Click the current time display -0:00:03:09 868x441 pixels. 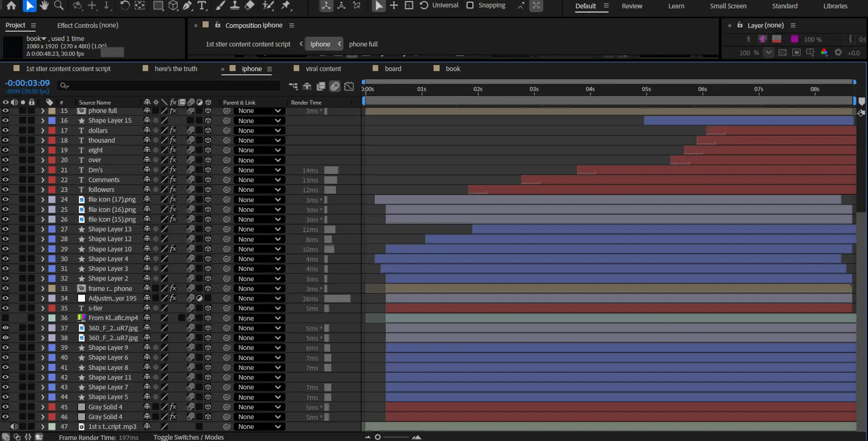click(x=27, y=83)
